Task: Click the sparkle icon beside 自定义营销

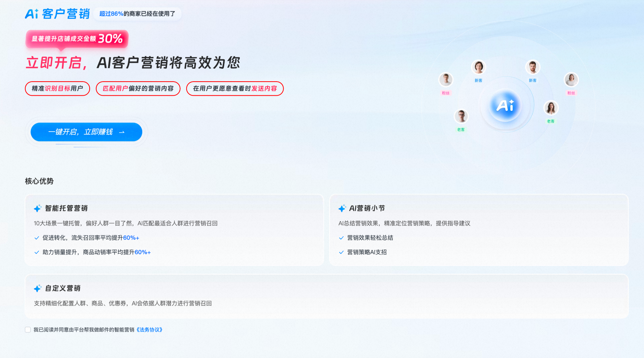Action: click(37, 288)
